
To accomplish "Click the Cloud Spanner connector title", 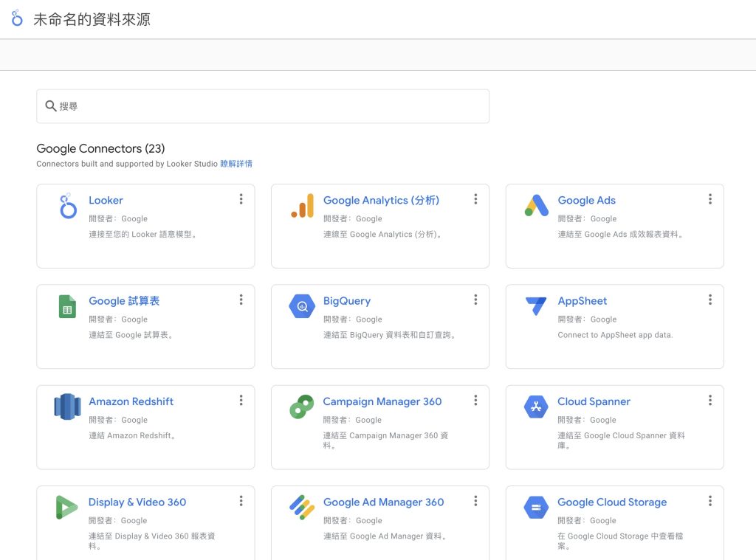I will pyautogui.click(x=594, y=401).
